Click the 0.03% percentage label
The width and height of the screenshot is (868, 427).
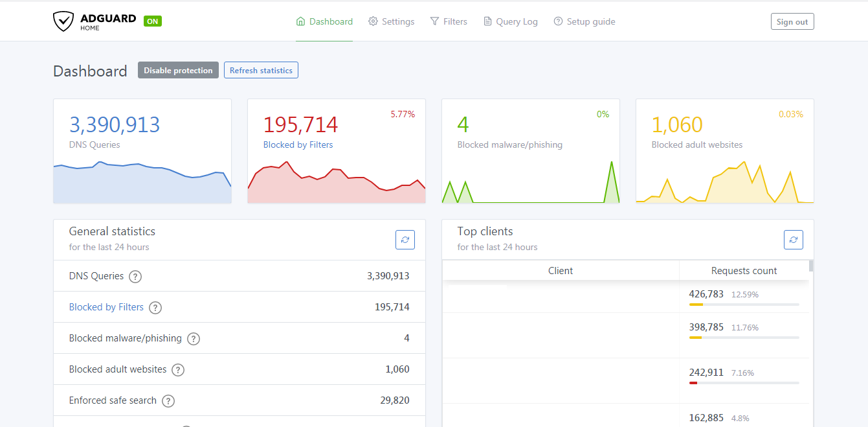(791, 114)
